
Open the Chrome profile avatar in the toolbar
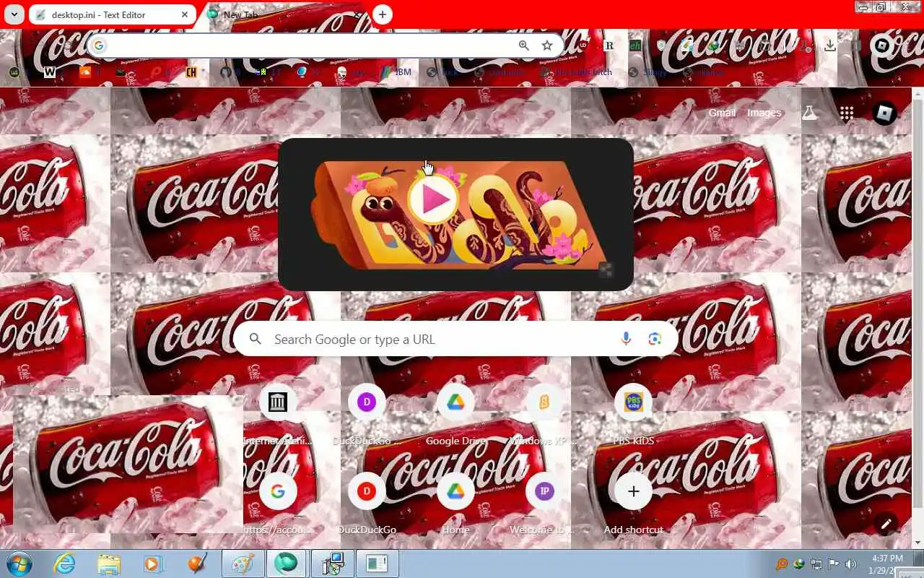(x=882, y=46)
